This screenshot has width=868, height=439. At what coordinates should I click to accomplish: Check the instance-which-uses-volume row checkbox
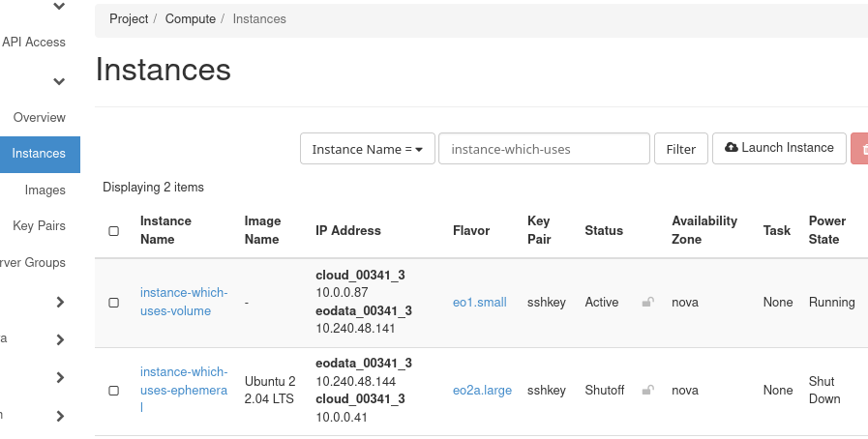(114, 303)
